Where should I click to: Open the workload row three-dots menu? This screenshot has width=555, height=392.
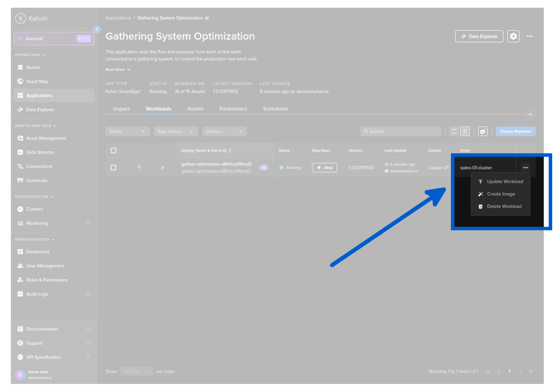point(525,168)
